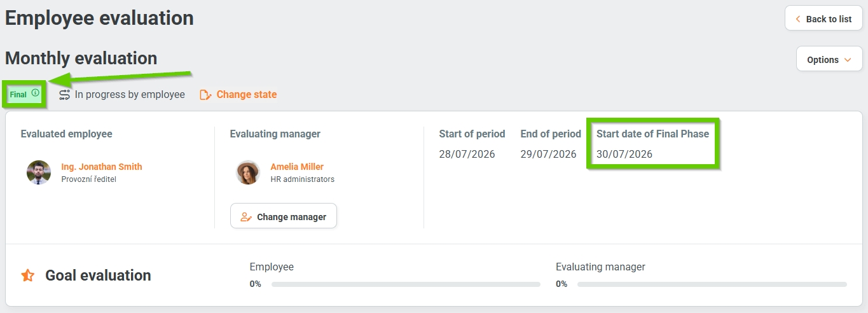
Task: Click the Goal evaluation heading
Action: click(x=98, y=275)
